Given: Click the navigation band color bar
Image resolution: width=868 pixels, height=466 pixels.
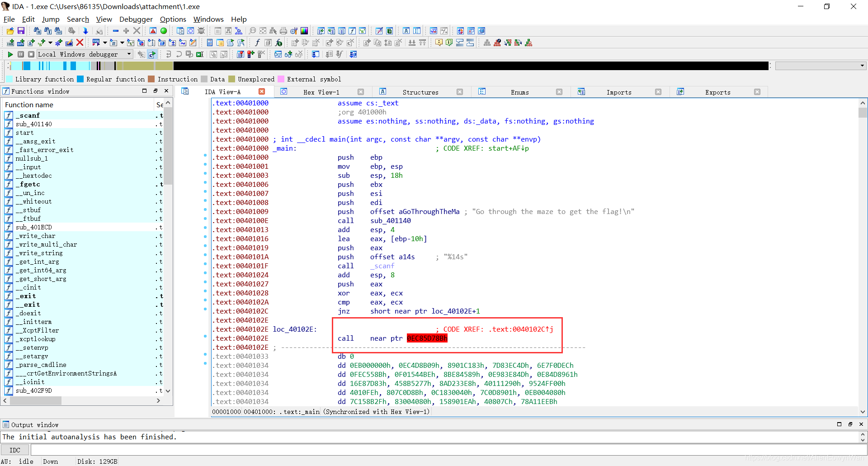Looking at the screenshot, I should point(389,66).
